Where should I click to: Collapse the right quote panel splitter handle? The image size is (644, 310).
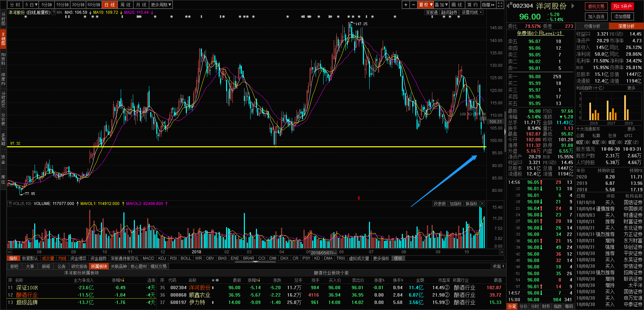pos(505,132)
